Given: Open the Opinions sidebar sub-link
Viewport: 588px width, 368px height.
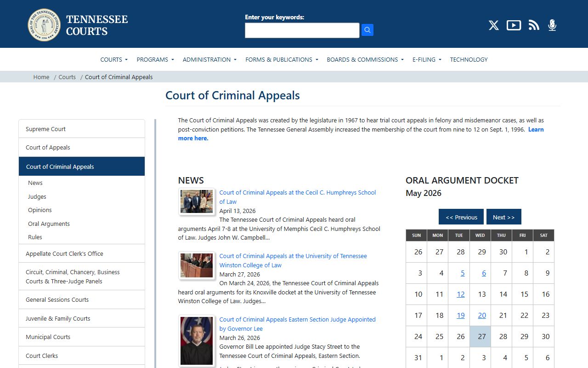Looking at the screenshot, I should [x=40, y=210].
